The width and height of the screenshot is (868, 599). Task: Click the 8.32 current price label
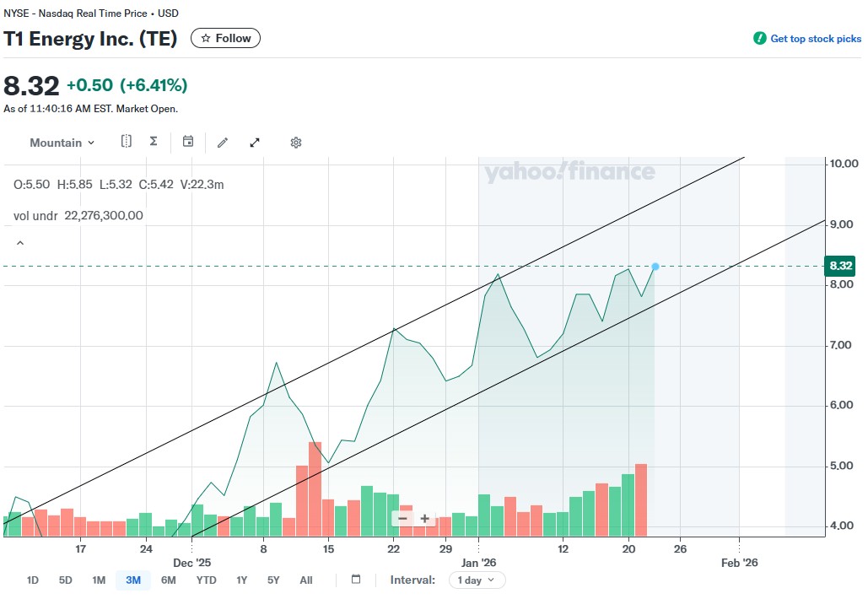(841, 266)
